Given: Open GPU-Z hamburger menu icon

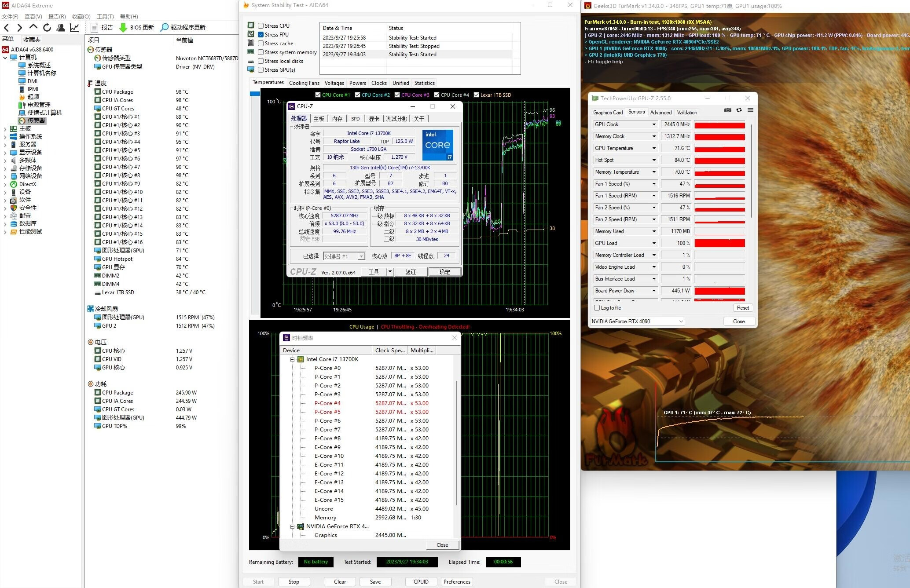Looking at the screenshot, I should (x=751, y=110).
